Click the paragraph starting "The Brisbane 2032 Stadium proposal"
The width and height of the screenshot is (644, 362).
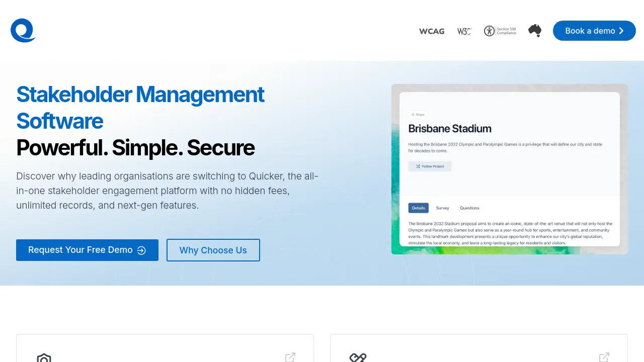pyautogui.click(x=510, y=233)
